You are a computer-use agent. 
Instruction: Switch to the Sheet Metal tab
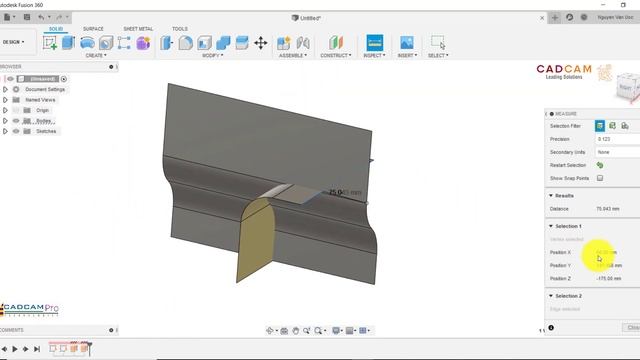coord(138,29)
